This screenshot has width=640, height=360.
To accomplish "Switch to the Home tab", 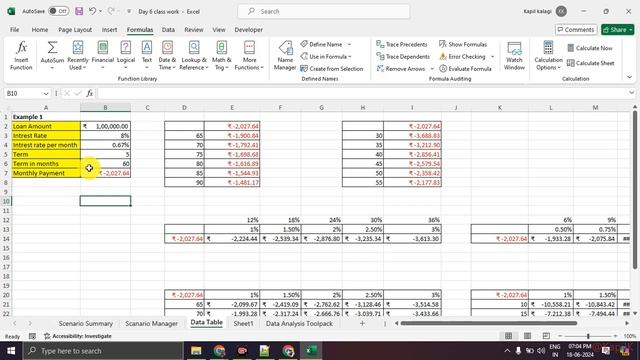I will (40, 30).
